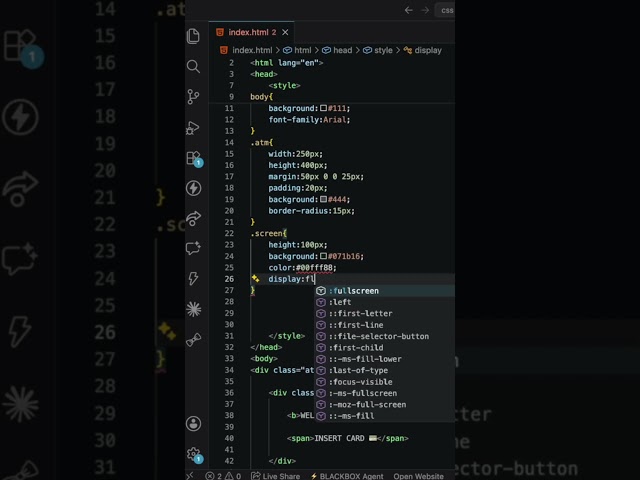Open the Source Control icon

pyautogui.click(x=193, y=97)
